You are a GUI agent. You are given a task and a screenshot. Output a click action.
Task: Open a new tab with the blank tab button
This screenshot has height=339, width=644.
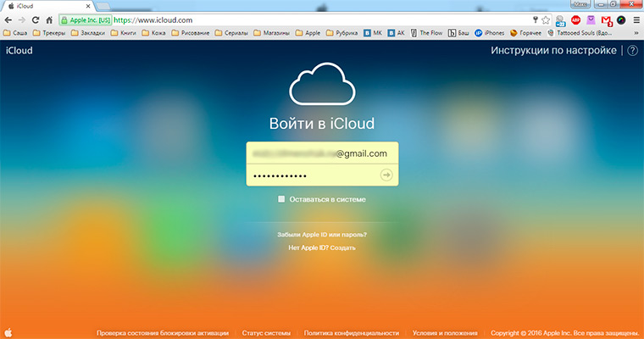point(103,6)
